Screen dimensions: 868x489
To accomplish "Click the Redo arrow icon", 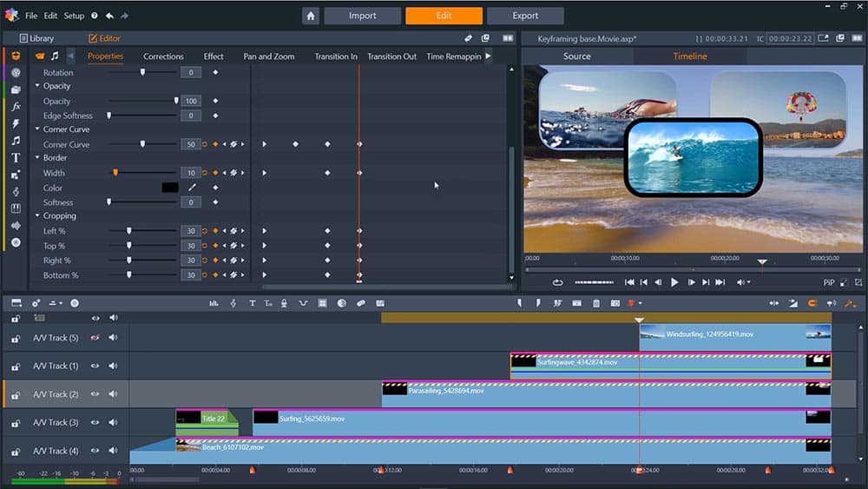I will 124,16.
